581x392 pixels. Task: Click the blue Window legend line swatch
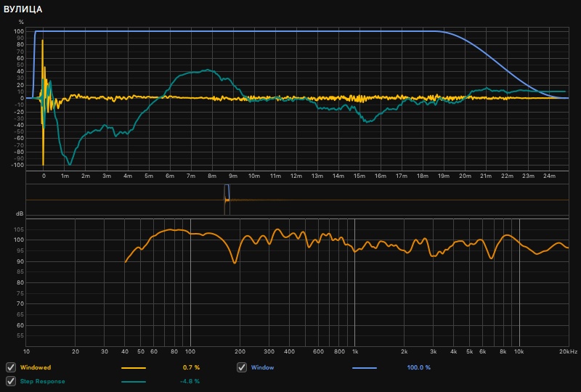click(x=365, y=368)
